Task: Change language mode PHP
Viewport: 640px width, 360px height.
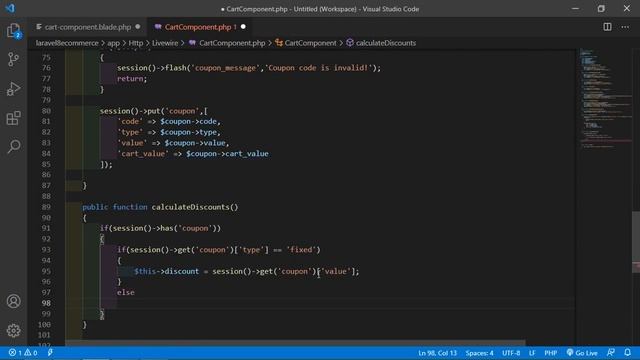Action: (x=551, y=353)
